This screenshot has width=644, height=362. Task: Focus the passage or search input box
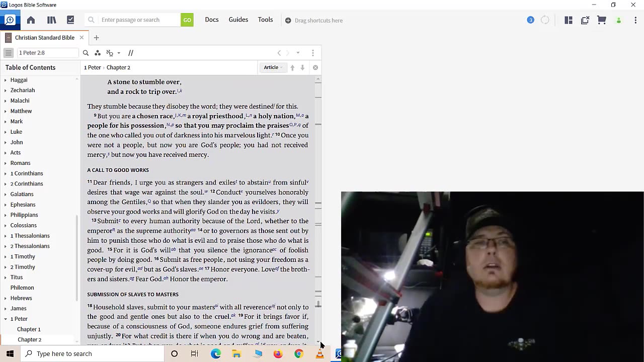coord(139,20)
